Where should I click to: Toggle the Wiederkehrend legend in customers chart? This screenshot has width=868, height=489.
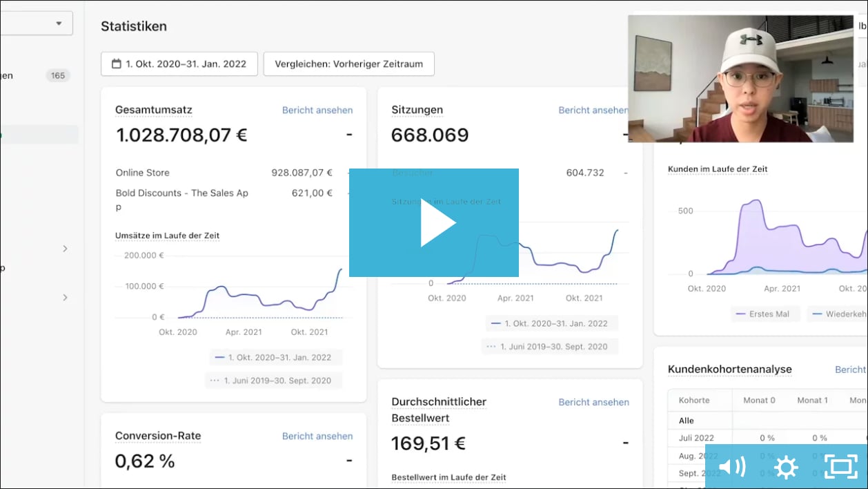pyautogui.click(x=838, y=314)
